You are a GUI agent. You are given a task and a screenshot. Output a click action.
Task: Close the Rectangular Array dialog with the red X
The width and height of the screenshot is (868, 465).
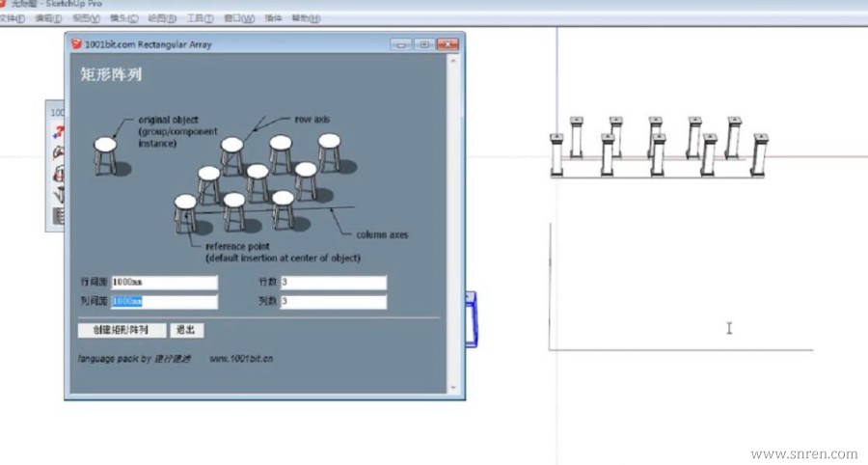[x=448, y=44]
